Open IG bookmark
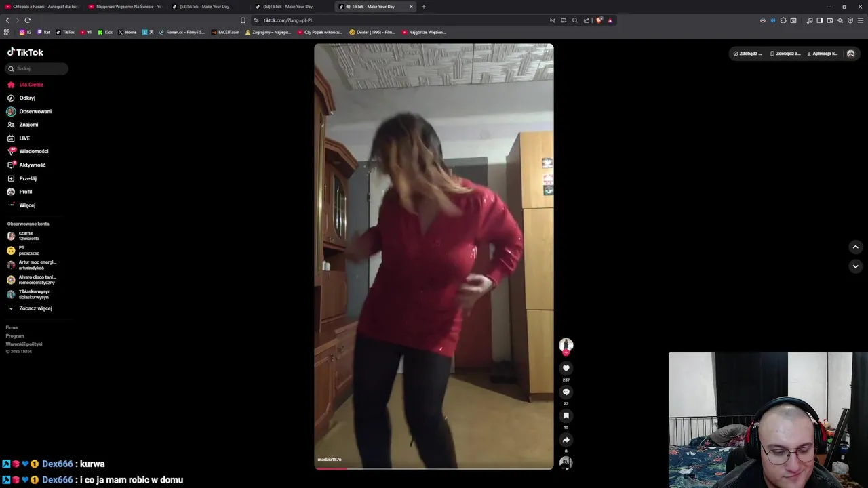This screenshot has width=868, height=488. pos(26,32)
